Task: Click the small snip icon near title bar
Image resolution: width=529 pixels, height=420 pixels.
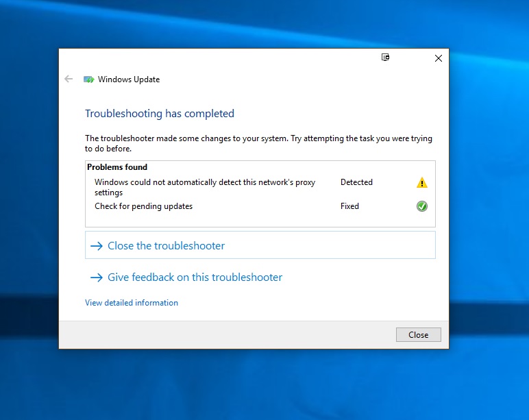Action: [385, 57]
